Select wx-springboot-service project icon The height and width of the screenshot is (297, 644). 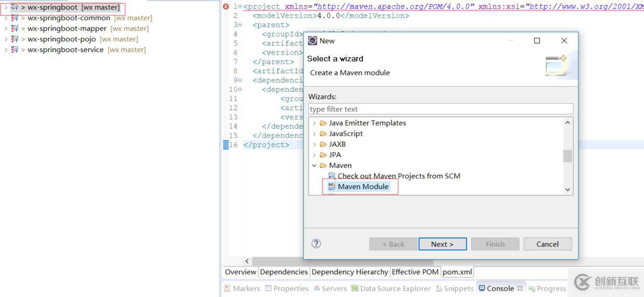tap(15, 50)
